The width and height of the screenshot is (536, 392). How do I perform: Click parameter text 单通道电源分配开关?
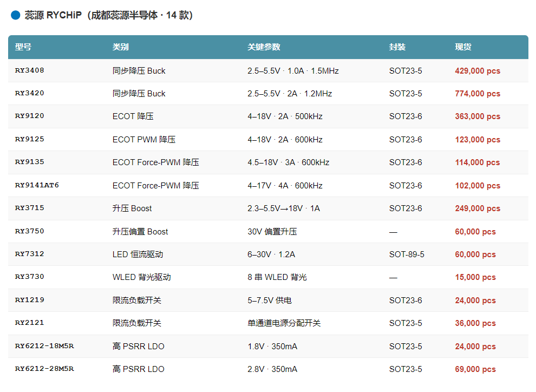pyautogui.click(x=284, y=323)
